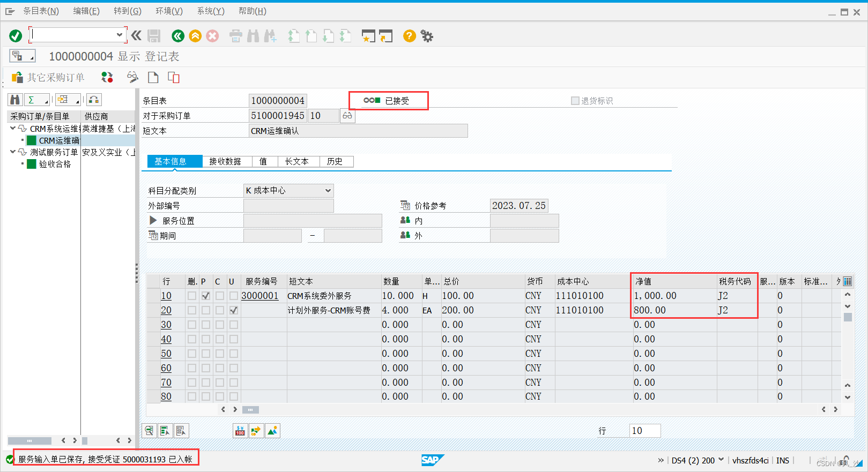Toggle the checked U checkbox in row 20
The width and height of the screenshot is (868, 472).
[x=234, y=310]
